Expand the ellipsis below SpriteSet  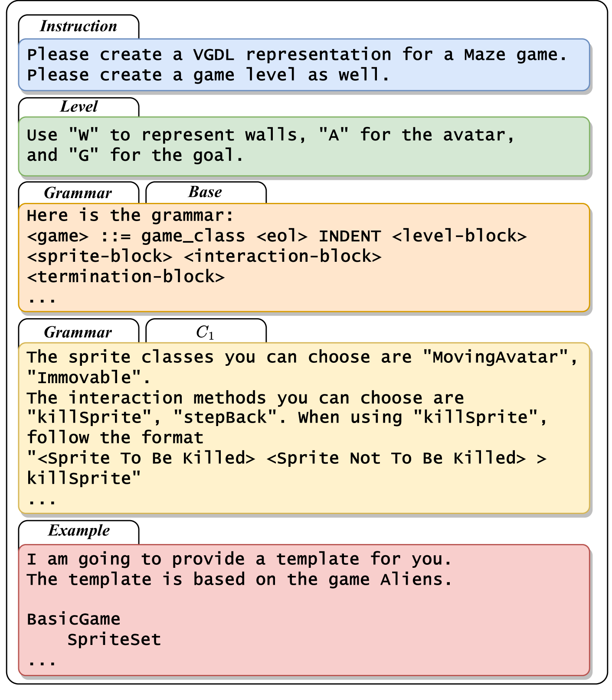[x=42, y=662]
